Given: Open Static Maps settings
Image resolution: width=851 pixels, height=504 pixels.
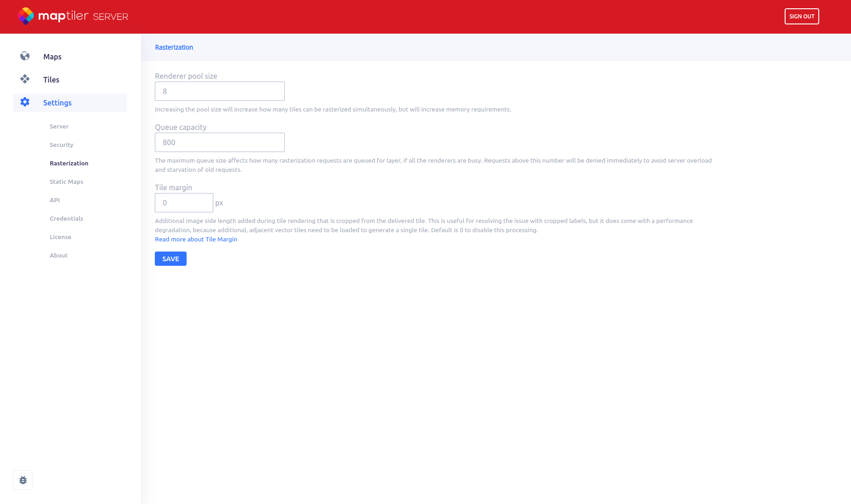Looking at the screenshot, I should pos(66,182).
